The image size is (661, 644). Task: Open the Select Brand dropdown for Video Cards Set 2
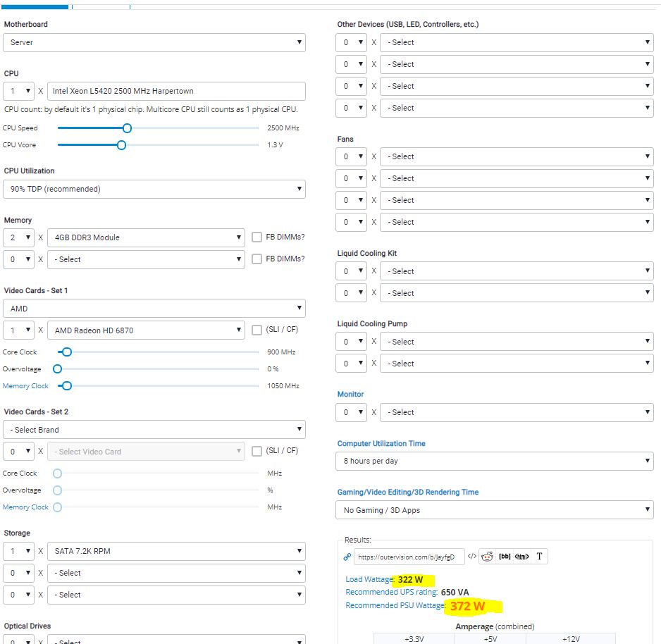click(x=154, y=430)
